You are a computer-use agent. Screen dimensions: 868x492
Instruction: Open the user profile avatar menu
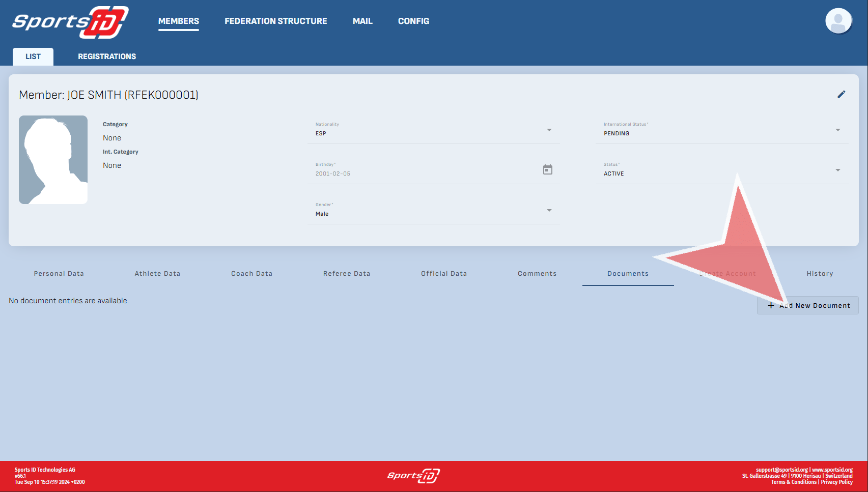coord(838,21)
